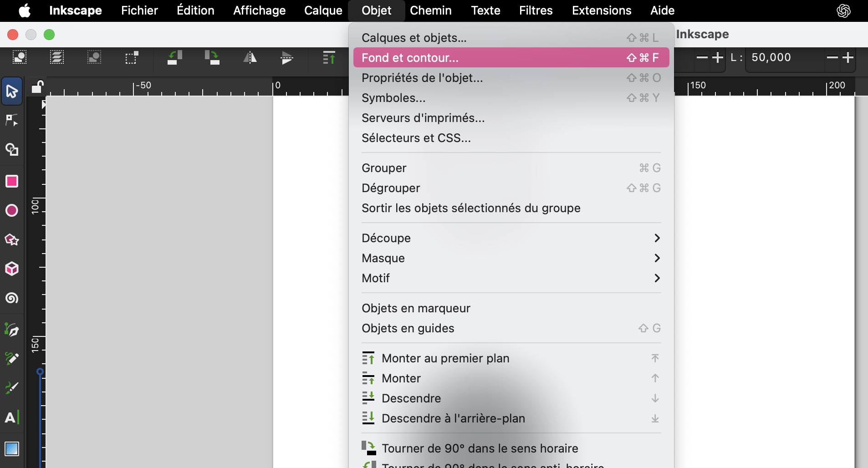
Task: Select the Star and polygon tool
Action: click(x=12, y=239)
